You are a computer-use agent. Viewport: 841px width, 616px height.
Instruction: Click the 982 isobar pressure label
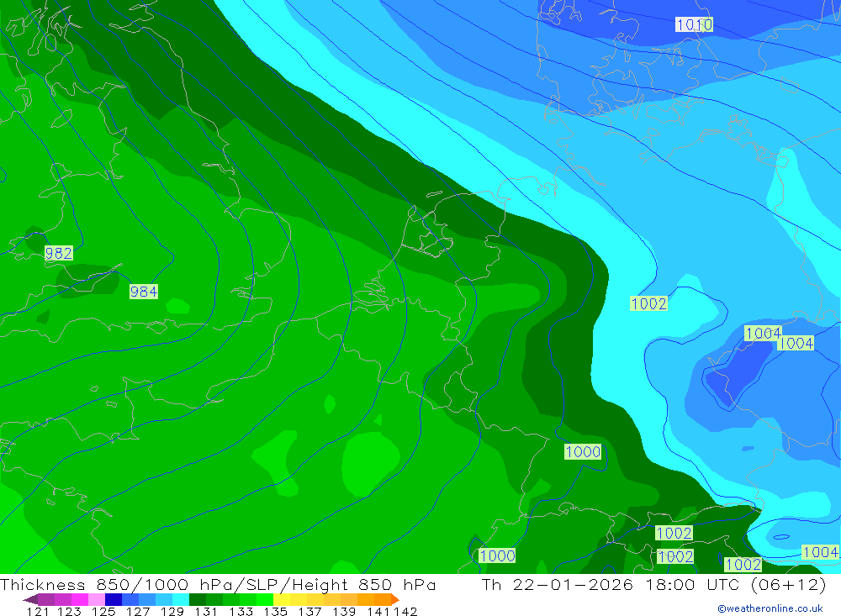pyautogui.click(x=59, y=253)
